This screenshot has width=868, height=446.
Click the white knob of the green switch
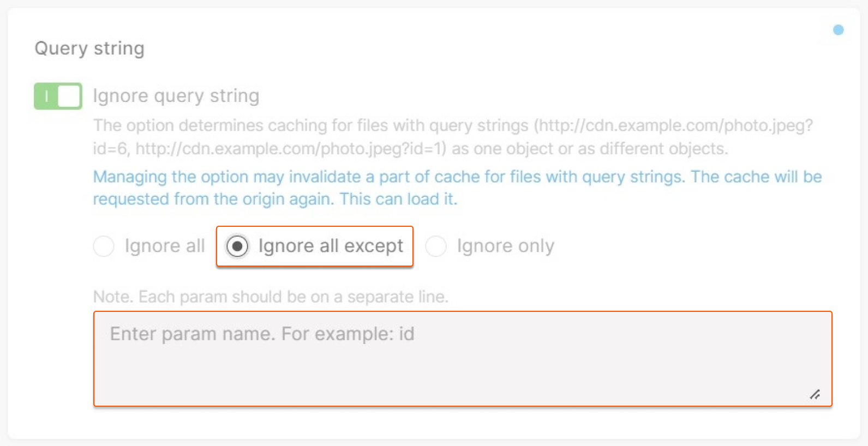(69, 97)
